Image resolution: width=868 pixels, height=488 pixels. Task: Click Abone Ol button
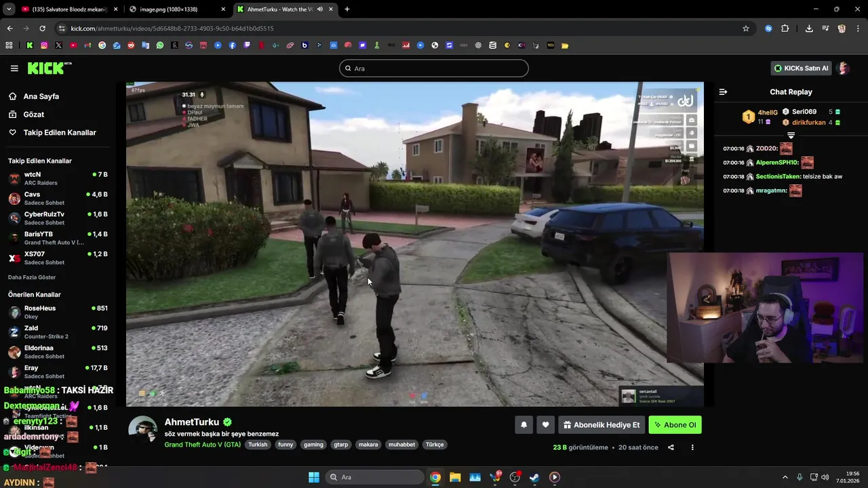click(x=675, y=425)
